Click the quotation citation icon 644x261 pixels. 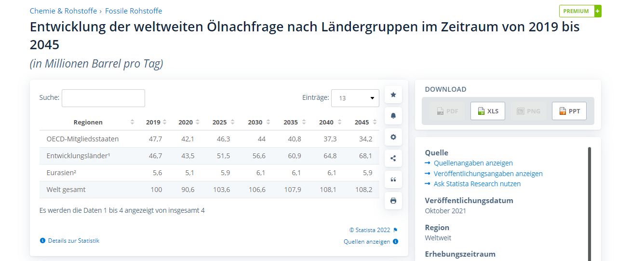[393, 179]
